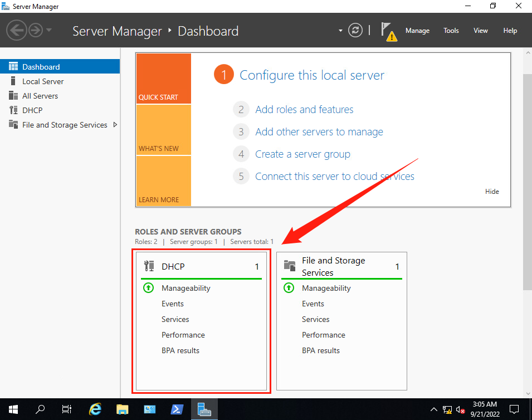
Task: Click Add roles and features link
Action: click(x=304, y=110)
